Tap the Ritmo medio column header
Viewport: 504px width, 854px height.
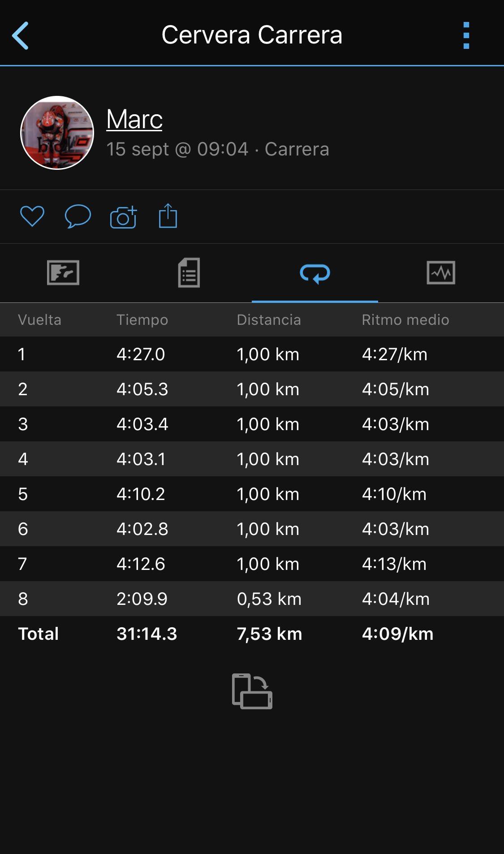coord(405,320)
